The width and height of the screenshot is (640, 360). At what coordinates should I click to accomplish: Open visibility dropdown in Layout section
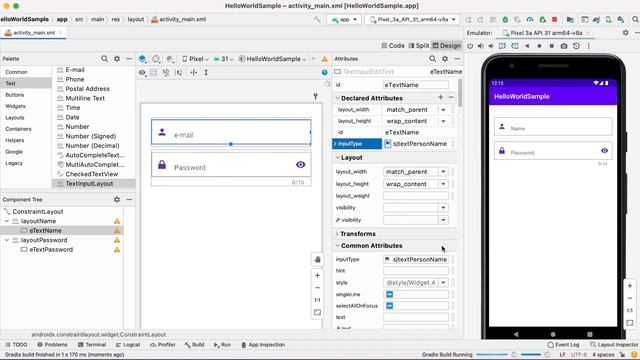[443, 208]
